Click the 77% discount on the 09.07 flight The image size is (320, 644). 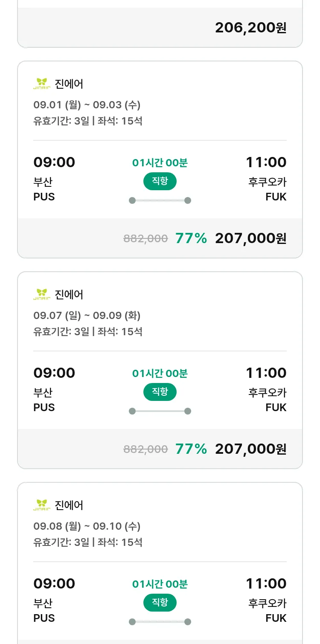point(191,449)
